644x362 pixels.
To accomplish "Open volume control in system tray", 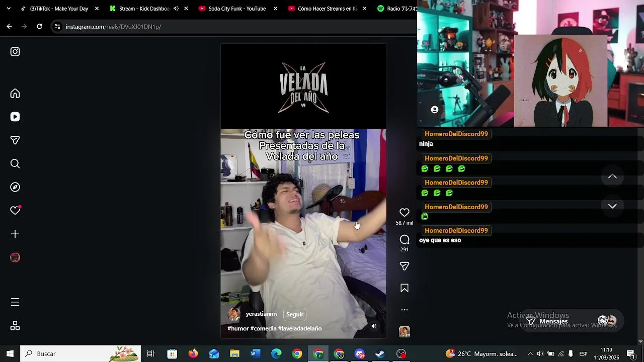I will (540, 353).
